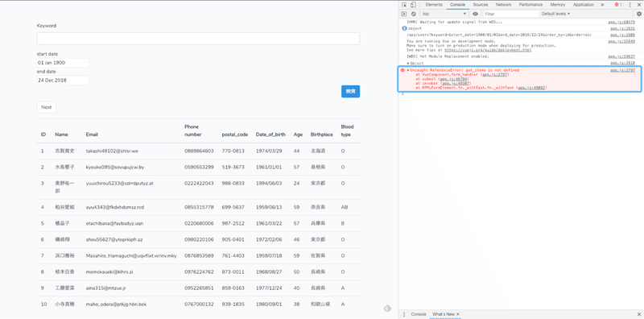This screenshot has width=644, height=319.
Task: Click the Blood type column header
Action: (x=348, y=130)
